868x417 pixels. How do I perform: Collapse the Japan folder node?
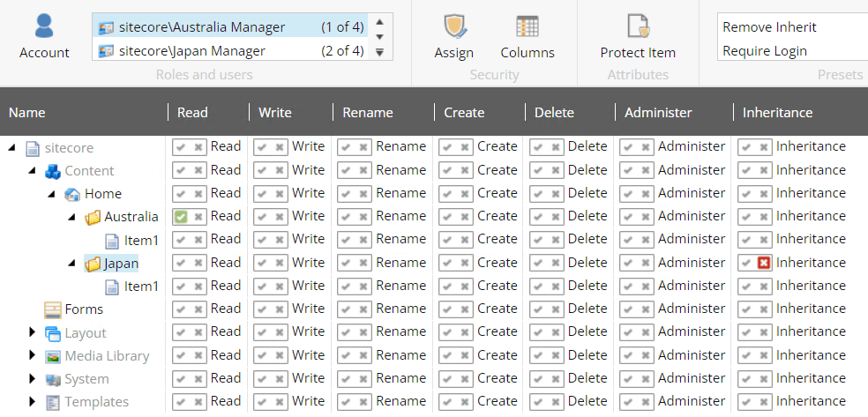pyautogui.click(x=72, y=264)
